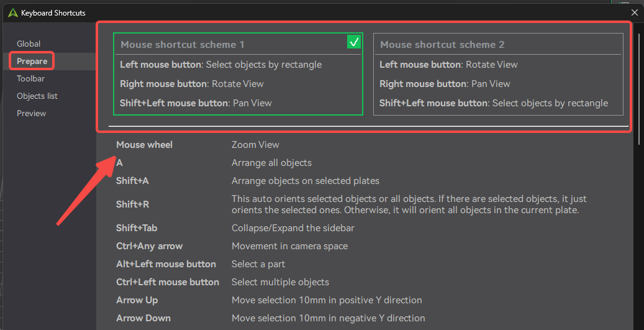Select Mouse shortcut scheme 1 card
The width and height of the screenshot is (644, 330).
(x=238, y=75)
